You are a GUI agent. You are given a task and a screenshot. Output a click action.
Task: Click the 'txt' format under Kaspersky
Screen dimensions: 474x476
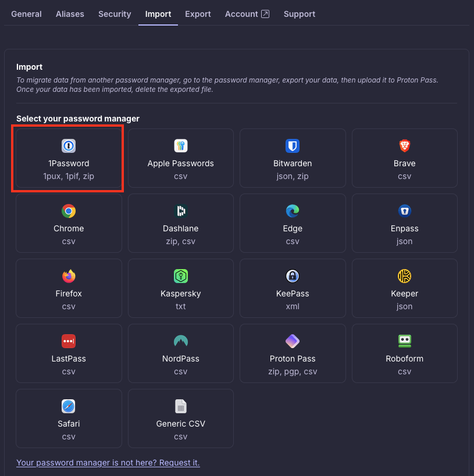(181, 306)
